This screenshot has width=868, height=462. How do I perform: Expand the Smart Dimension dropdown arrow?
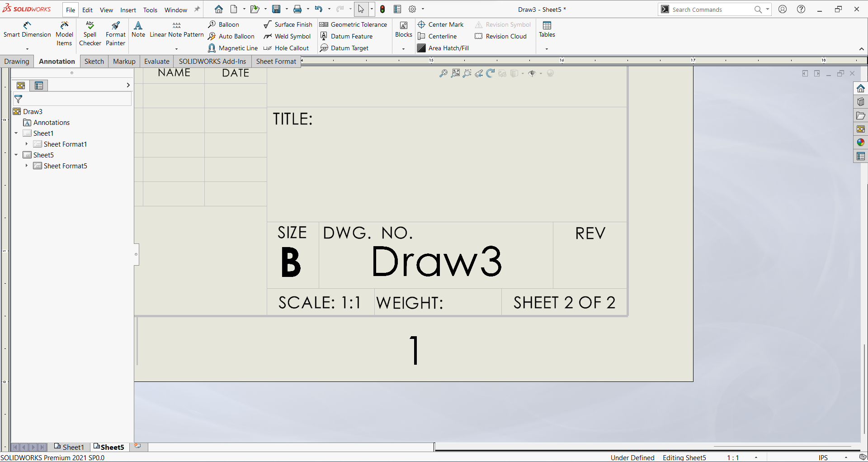click(x=27, y=49)
